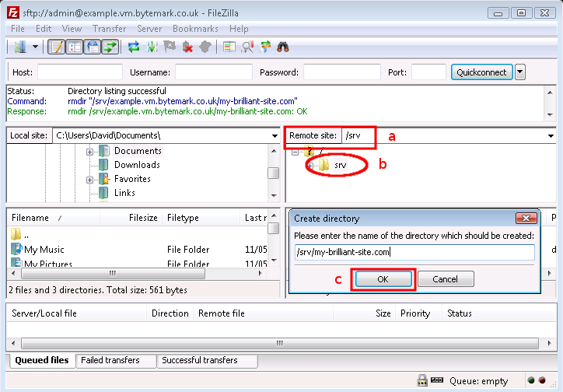The height and width of the screenshot is (392, 563).
Task: Focus the Port input field
Action: 428,72
